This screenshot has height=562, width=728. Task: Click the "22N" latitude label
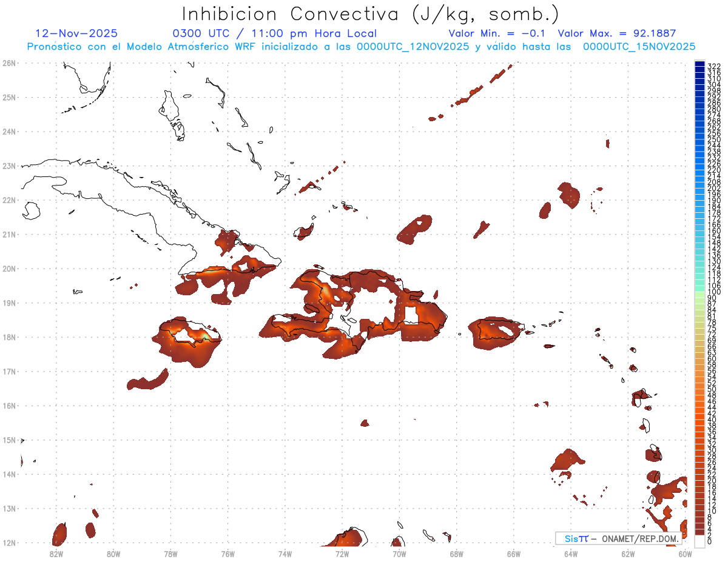8,200
